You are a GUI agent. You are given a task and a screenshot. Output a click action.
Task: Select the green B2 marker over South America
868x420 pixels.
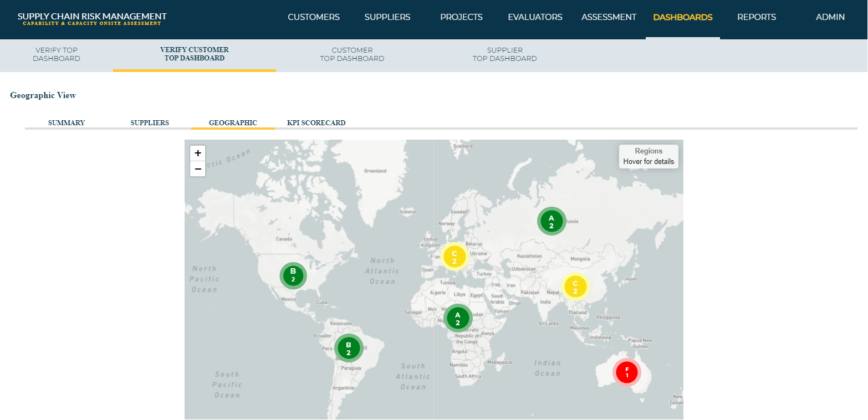point(349,347)
